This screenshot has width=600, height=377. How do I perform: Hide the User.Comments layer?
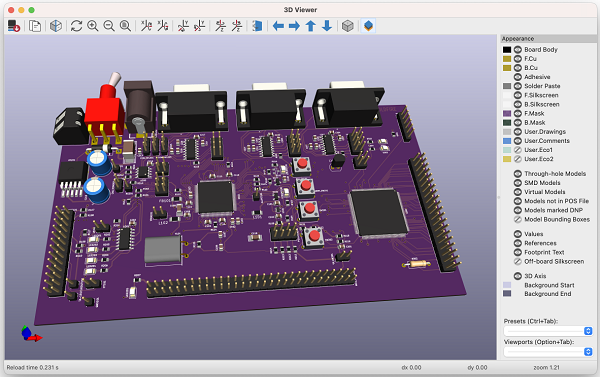tap(518, 141)
